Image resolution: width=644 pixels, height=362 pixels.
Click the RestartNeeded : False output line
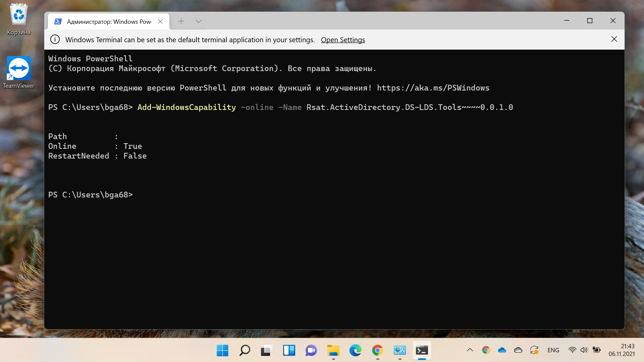(x=97, y=156)
